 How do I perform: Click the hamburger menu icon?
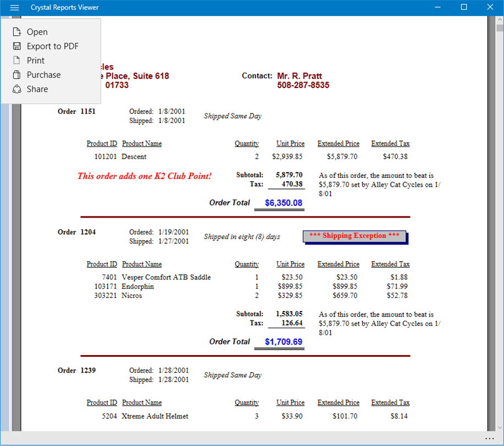(x=14, y=7)
